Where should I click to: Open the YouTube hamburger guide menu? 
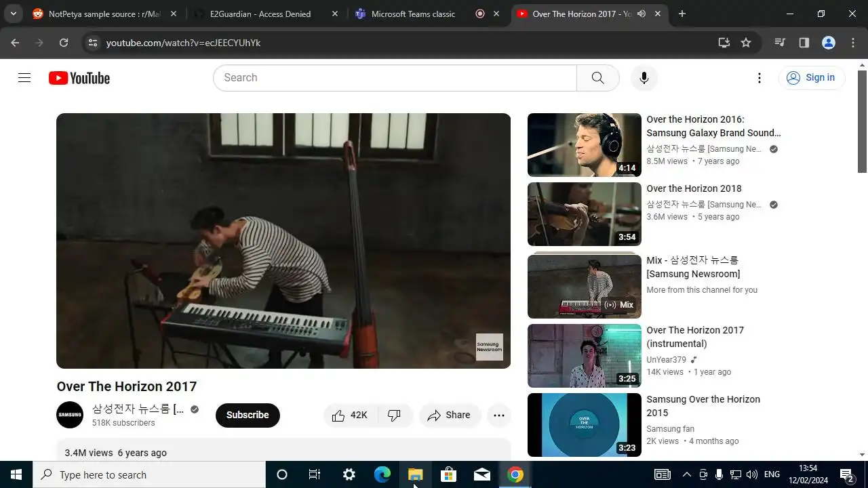coord(24,78)
